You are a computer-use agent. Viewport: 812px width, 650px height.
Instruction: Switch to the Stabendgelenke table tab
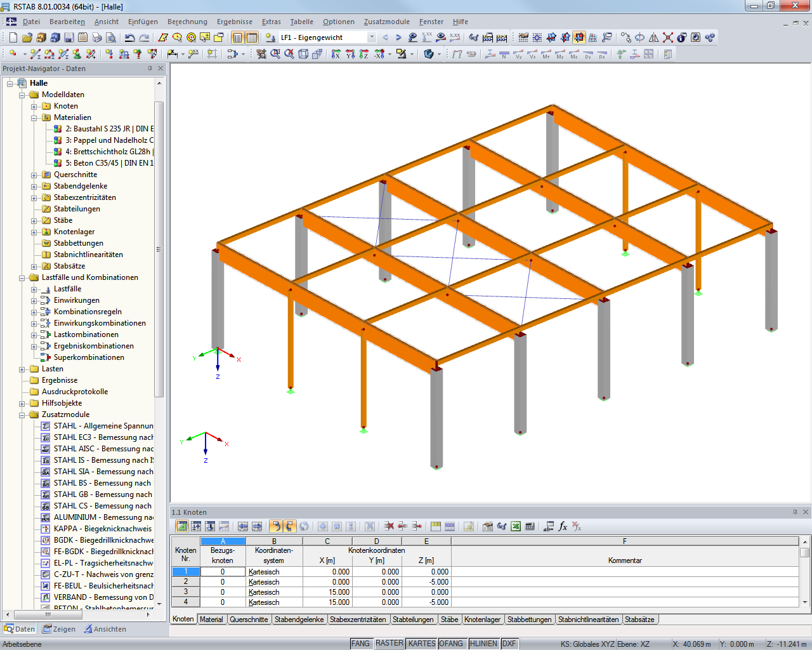coord(299,619)
